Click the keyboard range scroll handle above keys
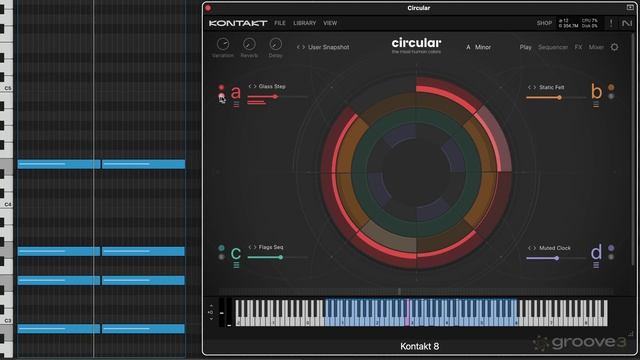This screenshot has width=640, height=360. pyautogui.click(x=399, y=291)
